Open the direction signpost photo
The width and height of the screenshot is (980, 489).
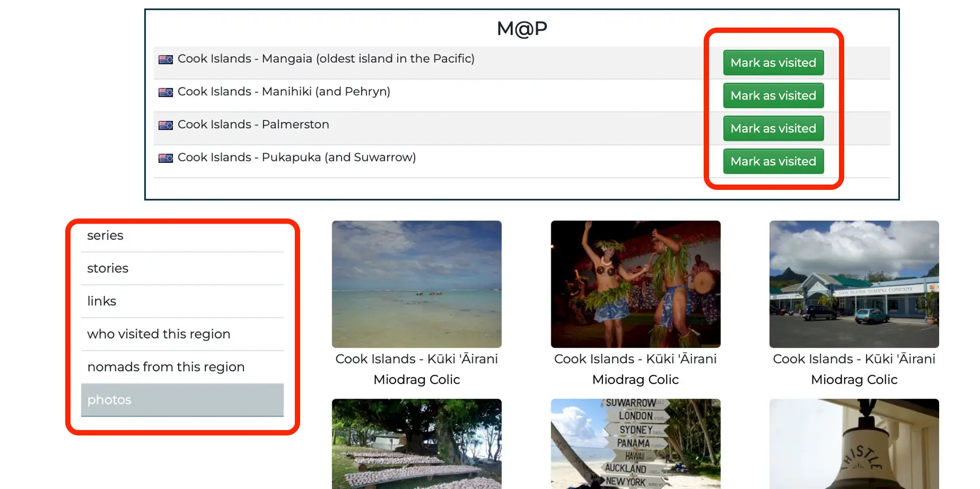pos(635,444)
